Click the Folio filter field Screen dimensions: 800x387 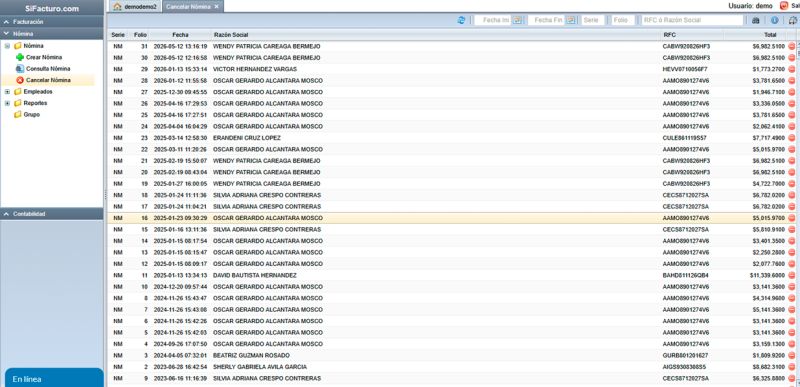click(x=622, y=20)
